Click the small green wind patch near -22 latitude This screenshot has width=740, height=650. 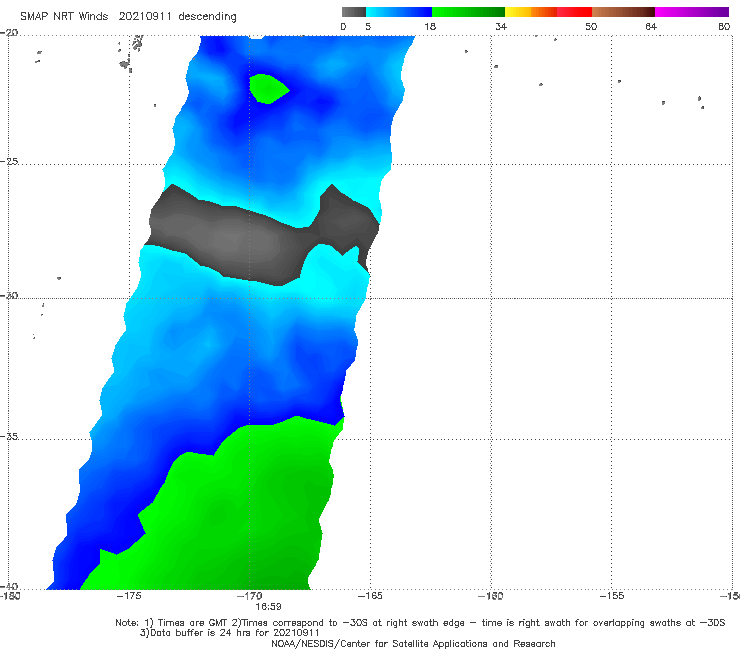click(x=268, y=89)
